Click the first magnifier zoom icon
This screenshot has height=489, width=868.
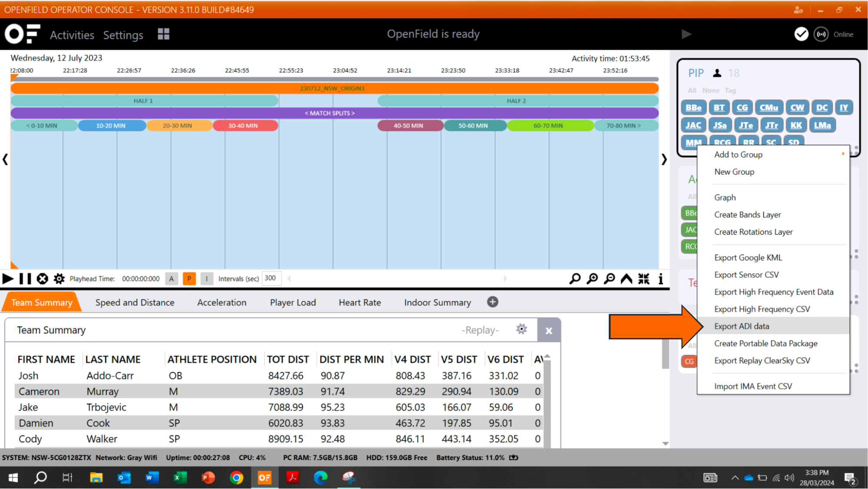coord(575,279)
